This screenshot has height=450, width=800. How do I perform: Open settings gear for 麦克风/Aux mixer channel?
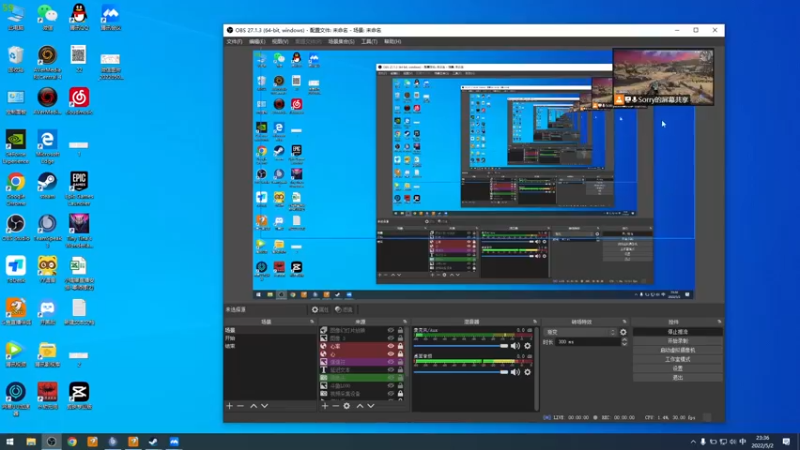click(x=528, y=346)
